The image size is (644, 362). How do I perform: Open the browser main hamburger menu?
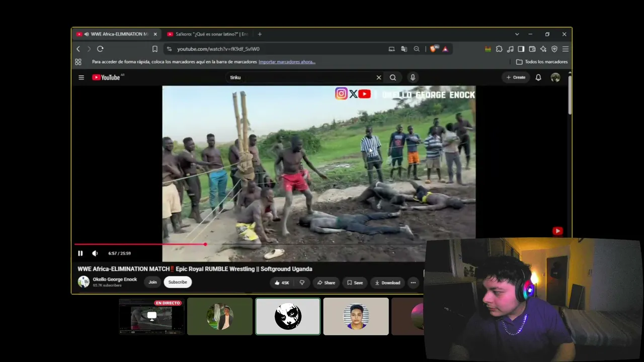click(566, 49)
